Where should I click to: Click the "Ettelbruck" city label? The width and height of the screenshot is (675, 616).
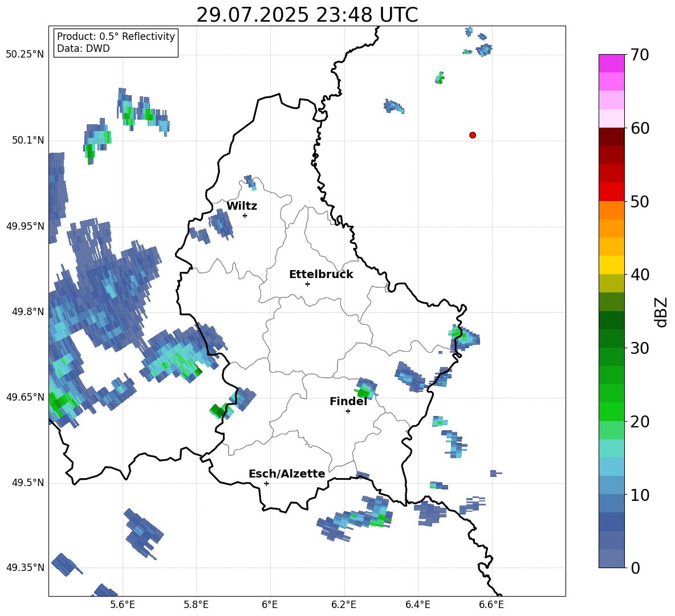[321, 275]
